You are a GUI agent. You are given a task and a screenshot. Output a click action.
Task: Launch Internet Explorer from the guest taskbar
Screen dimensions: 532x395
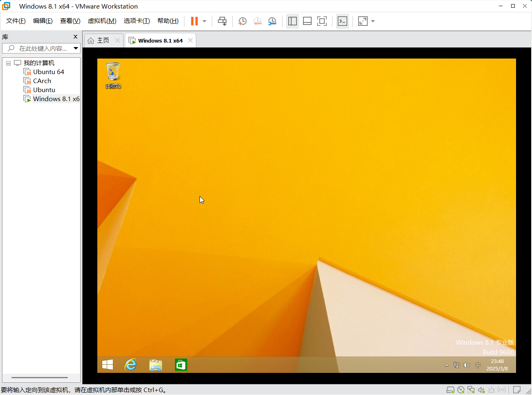pos(131,365)
